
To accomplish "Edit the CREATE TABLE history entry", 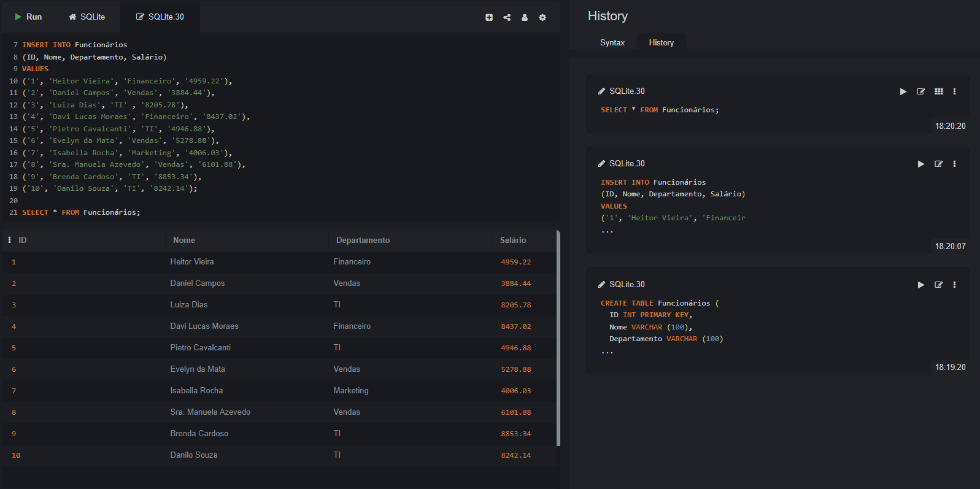I will pyautogui.click(x=939, y=285).
